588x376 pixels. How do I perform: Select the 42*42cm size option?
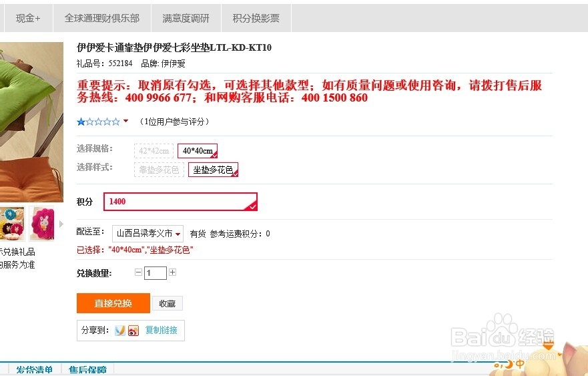coord(154,151)
